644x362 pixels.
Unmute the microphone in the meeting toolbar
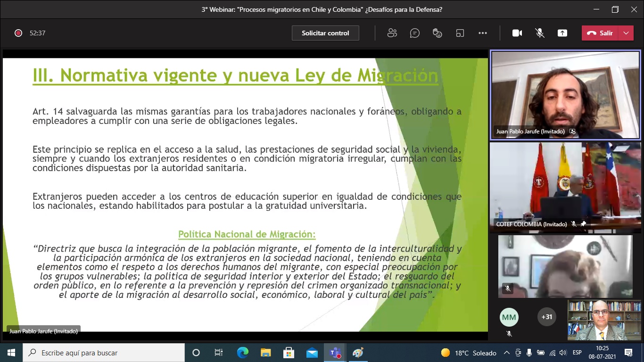540,33
